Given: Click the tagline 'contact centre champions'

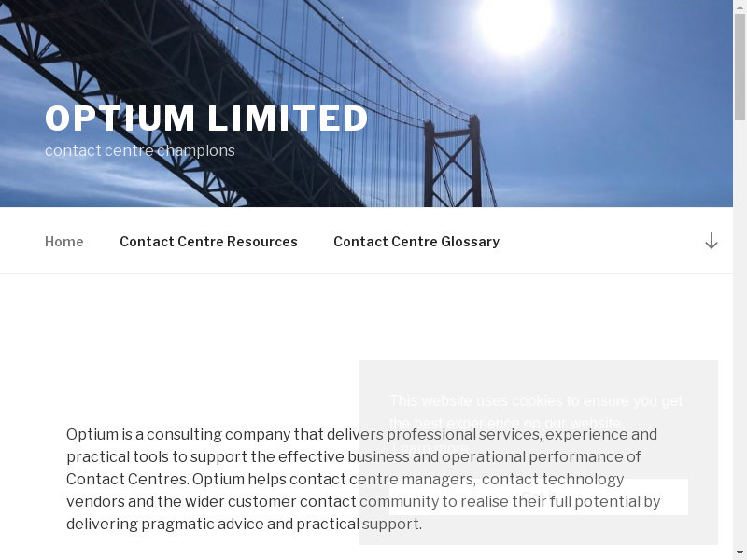Looking at the screenshot, I should pos(140,150).
